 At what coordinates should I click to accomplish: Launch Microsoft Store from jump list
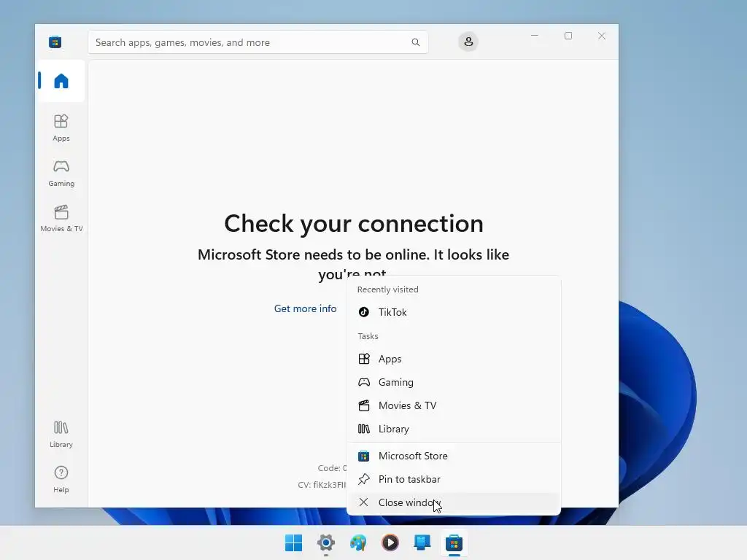(x=454, y=456)
